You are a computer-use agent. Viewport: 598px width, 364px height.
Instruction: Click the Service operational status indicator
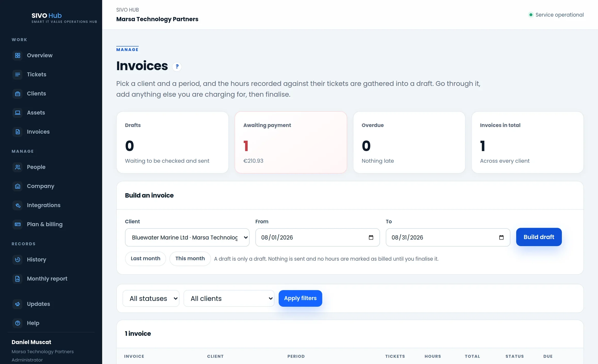click(x=556, y=15)
